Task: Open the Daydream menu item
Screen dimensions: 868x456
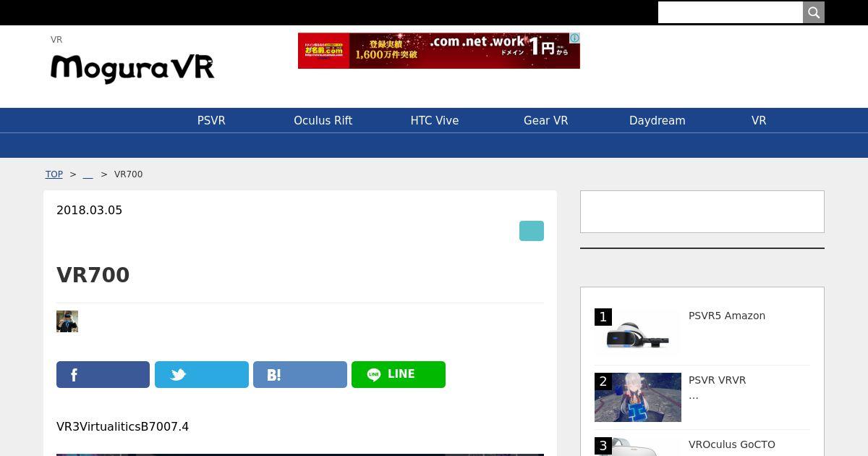Action: (658, 121)
